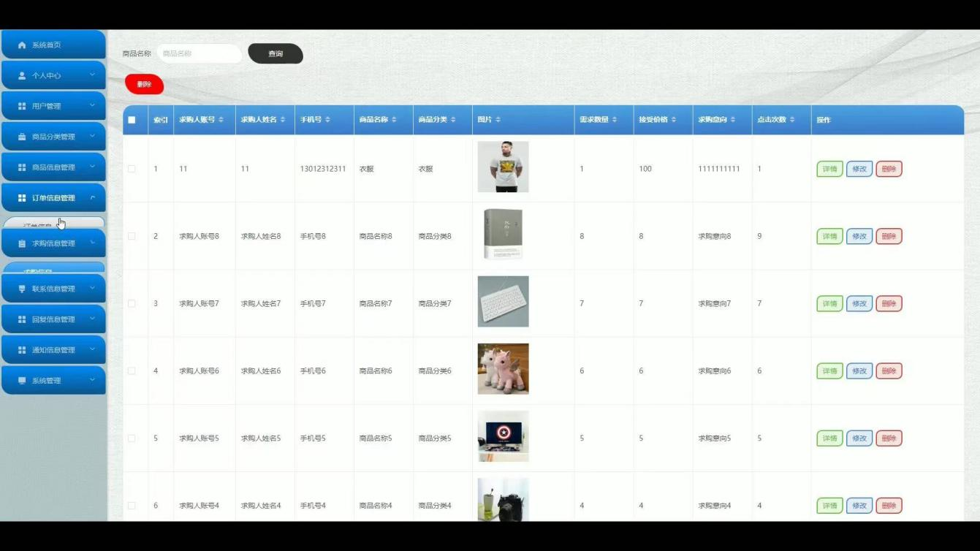
Task: Sort the 商品名称 column with its arrows
Action: pyautogui.click(x=395, y=120)
